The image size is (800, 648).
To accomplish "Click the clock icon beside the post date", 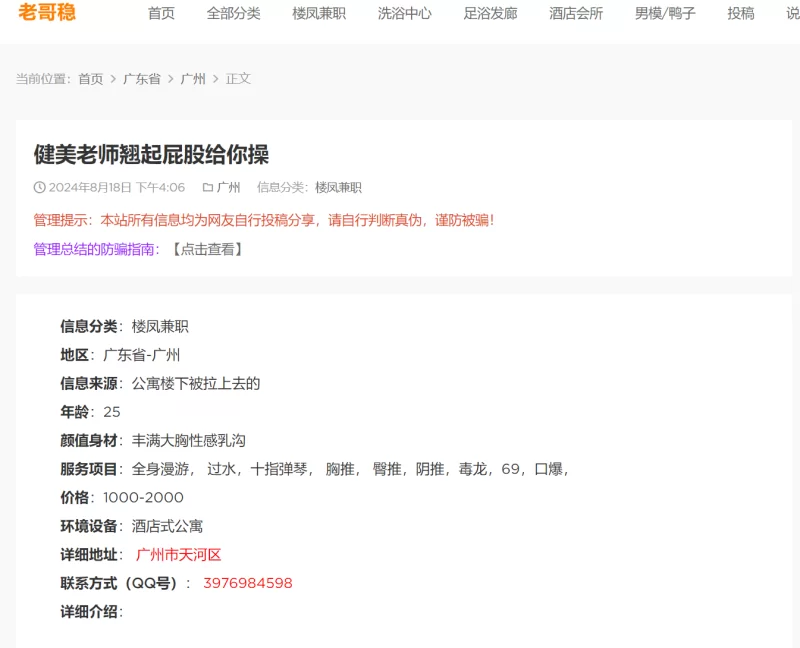I will point(40,187).
